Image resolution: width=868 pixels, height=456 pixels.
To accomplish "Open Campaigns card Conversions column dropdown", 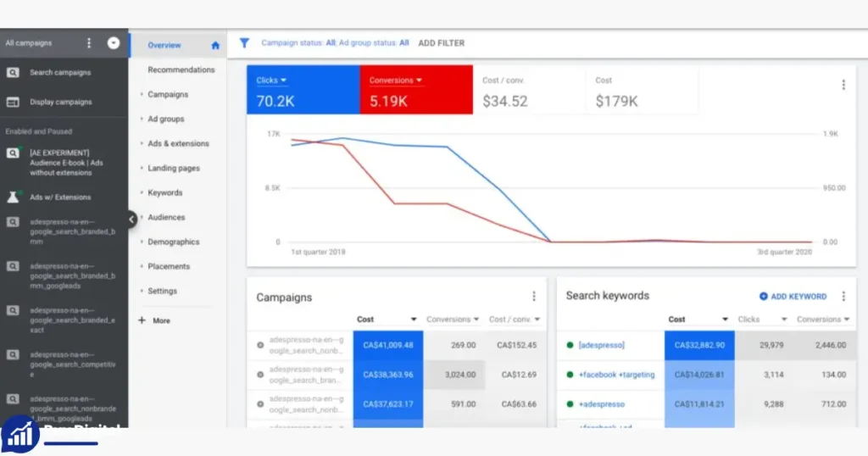I will [476, 320].
